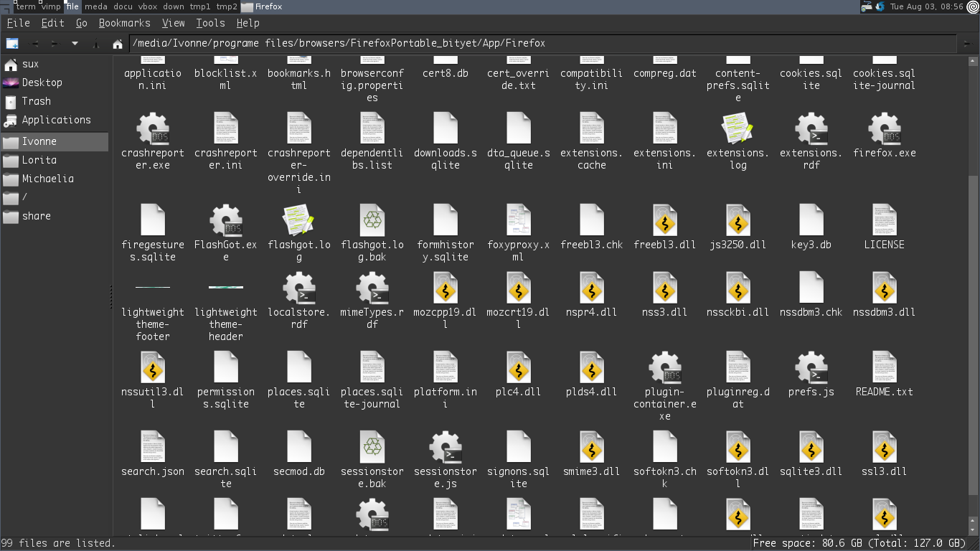
Task: Select the FlashGot.exe file icon
Action: (x=226, y=220)
